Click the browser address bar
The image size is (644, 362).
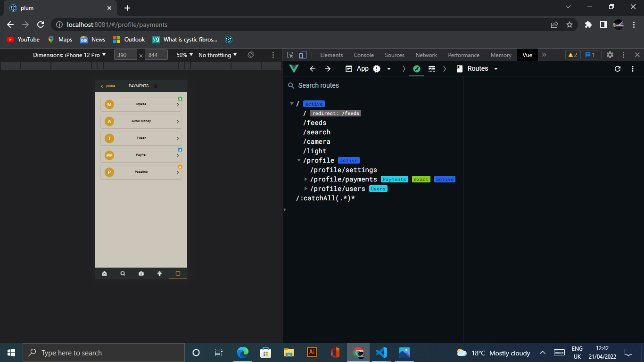pos(301,25)
